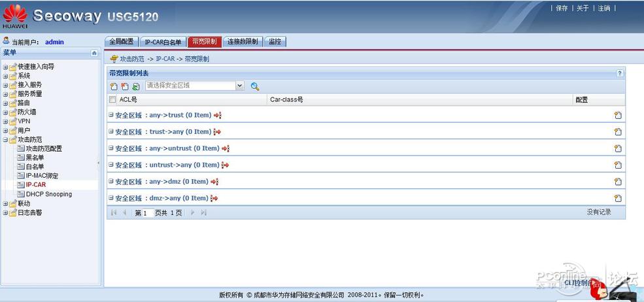Switch to 全局配置 tab
The width and height of the screenshot is (644, 302).
(122, 42)
